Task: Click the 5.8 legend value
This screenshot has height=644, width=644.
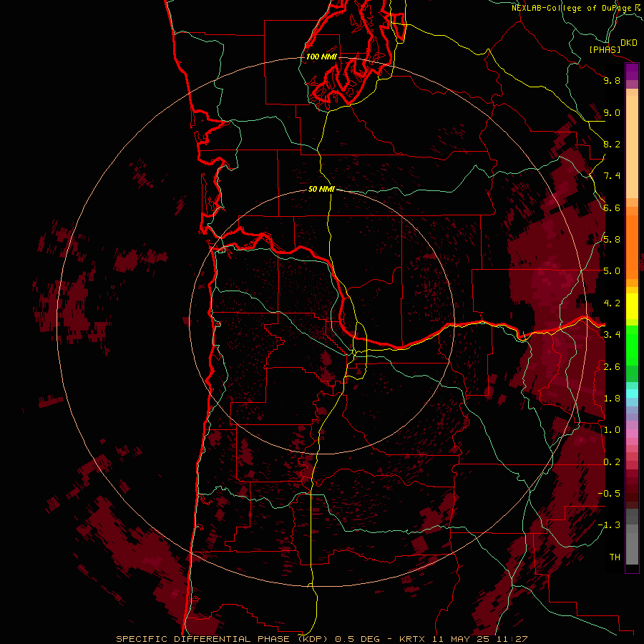Action: [x=612, y=240]
